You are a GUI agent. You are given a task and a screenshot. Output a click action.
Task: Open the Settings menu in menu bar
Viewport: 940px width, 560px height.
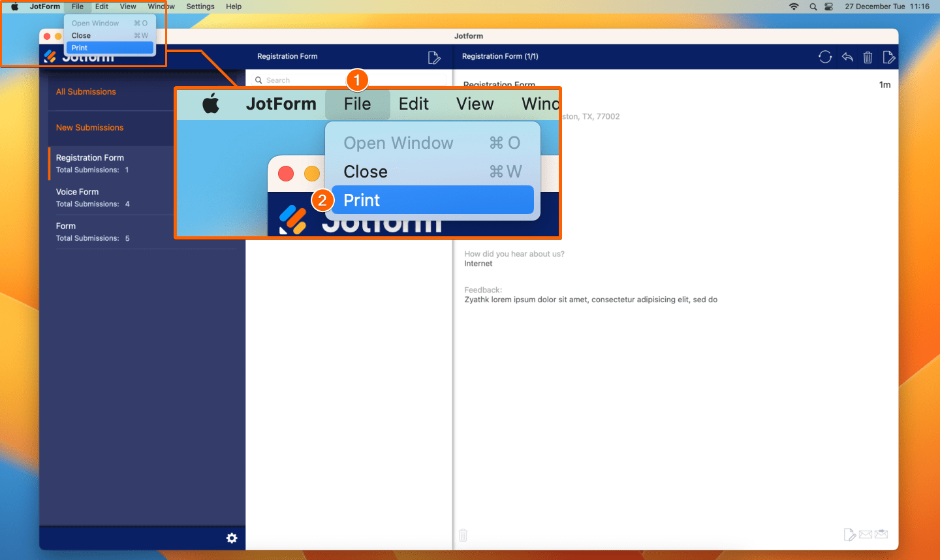point(200,7)
